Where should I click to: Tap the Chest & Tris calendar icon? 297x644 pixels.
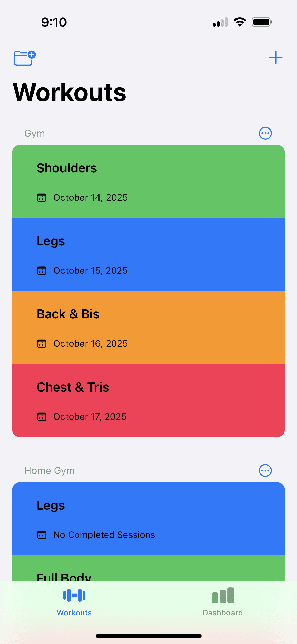(x=42, y=417)
